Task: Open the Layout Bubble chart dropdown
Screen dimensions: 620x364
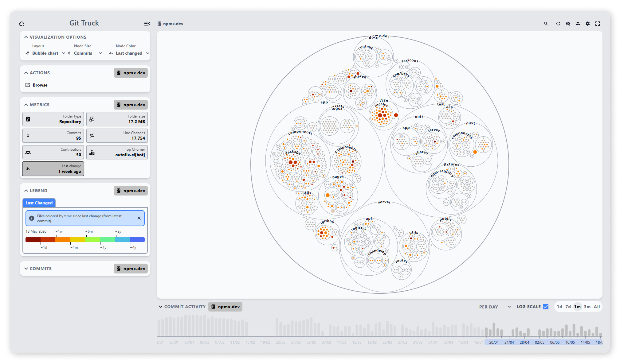Action: (x=46, y=53)
